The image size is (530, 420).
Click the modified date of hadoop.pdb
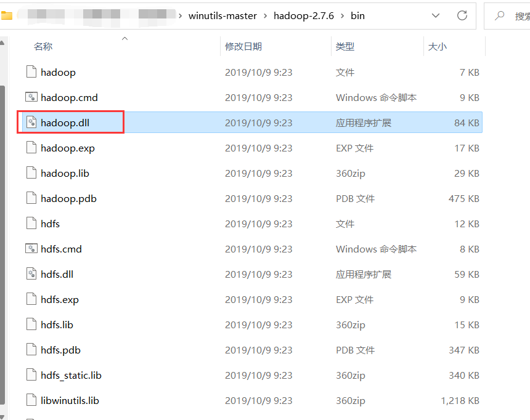click(259, 198)
